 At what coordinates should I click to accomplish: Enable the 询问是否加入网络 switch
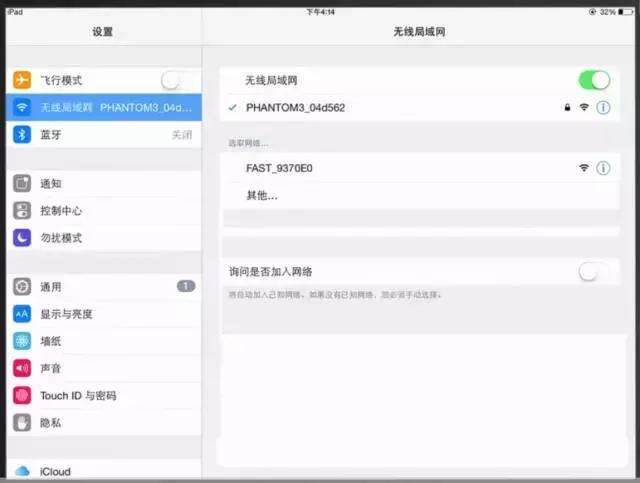tap(594, 271)
